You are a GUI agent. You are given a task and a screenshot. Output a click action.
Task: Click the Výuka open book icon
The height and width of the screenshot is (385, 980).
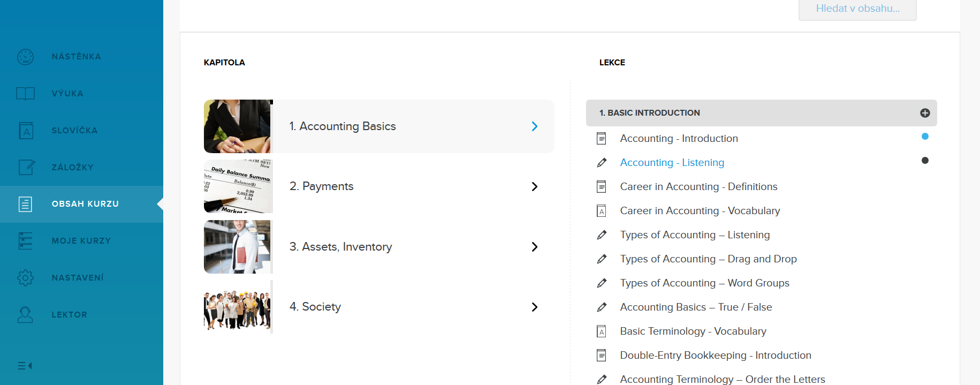point(25,94)
